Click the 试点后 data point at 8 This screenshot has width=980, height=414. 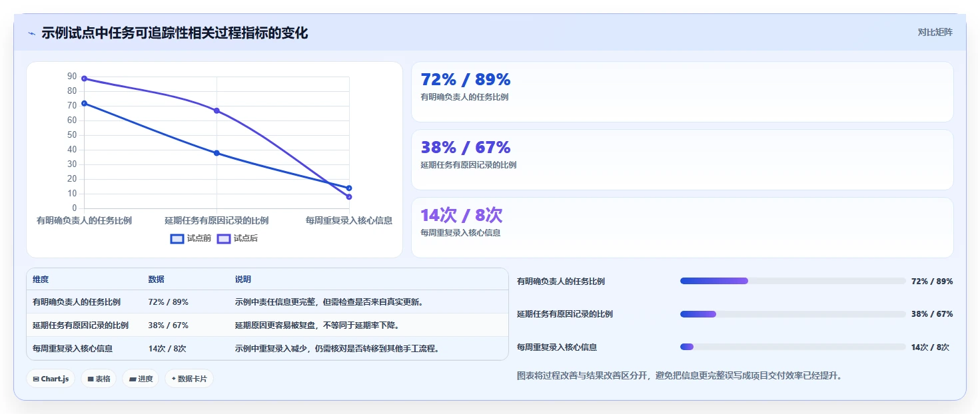tap(349, 197)
